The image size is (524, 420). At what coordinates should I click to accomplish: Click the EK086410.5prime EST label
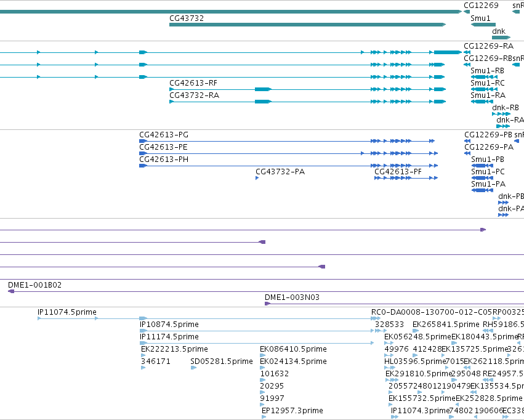coord(294,349)
